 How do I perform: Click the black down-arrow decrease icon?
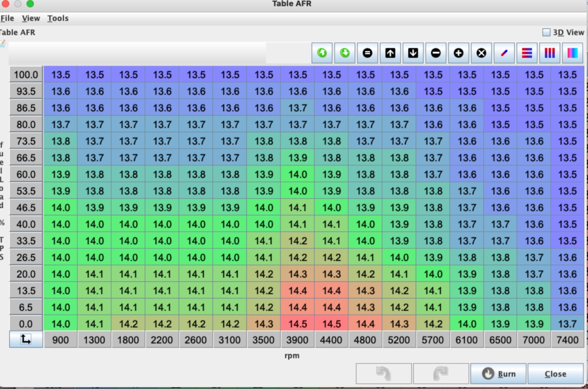413,53
